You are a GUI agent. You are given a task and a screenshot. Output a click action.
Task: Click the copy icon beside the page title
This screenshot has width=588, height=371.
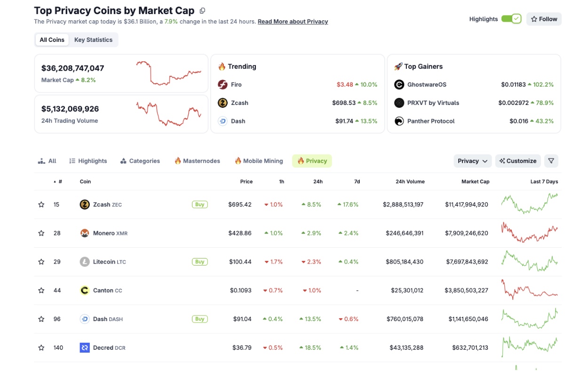click(202, 10)
